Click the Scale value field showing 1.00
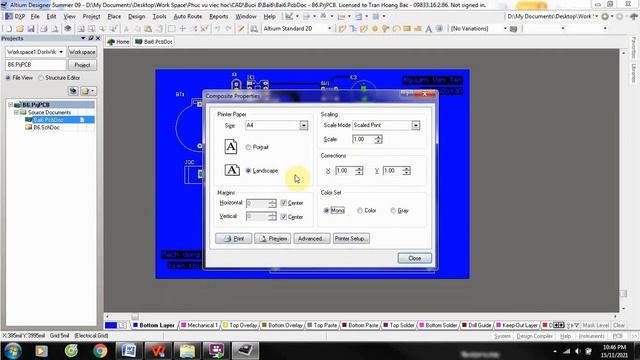Screen dimensions: 640x360 point(363,139)
